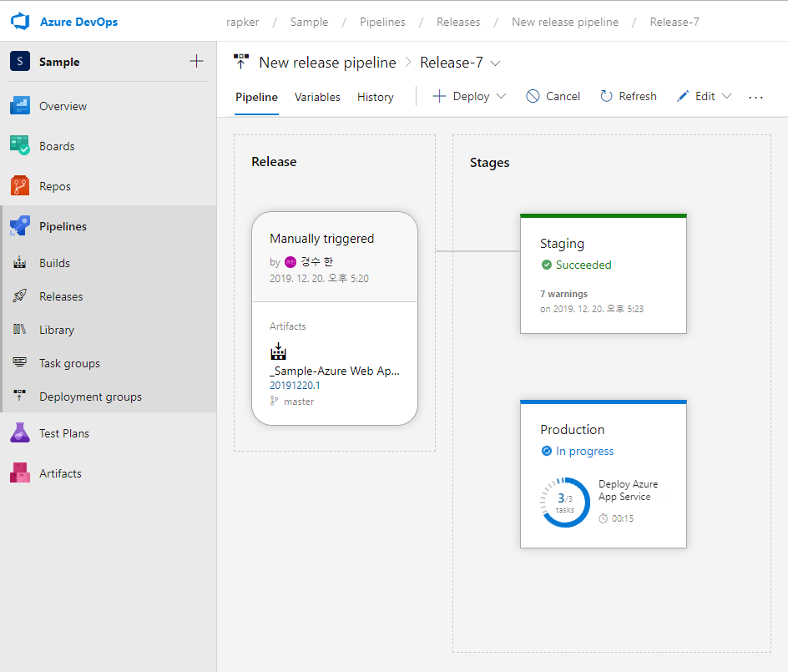Click the Builds sidebar icon
Image resolution: width=788 pixels, height=672 pixels.
pos(19,262)
